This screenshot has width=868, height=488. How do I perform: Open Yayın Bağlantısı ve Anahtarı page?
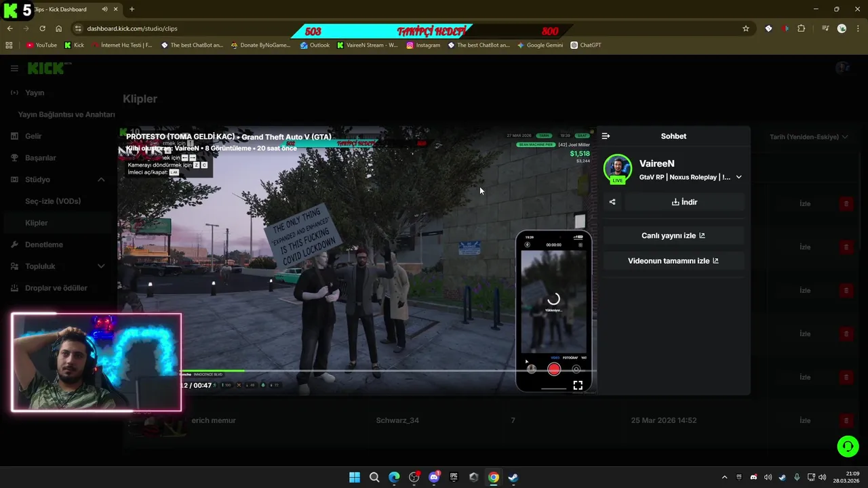pos(66,115)
